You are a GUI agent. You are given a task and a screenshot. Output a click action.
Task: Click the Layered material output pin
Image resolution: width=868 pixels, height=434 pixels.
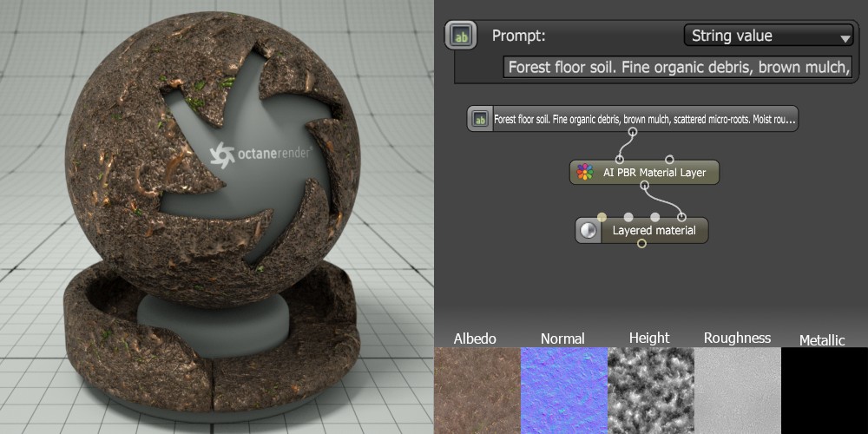click(641, 244)
